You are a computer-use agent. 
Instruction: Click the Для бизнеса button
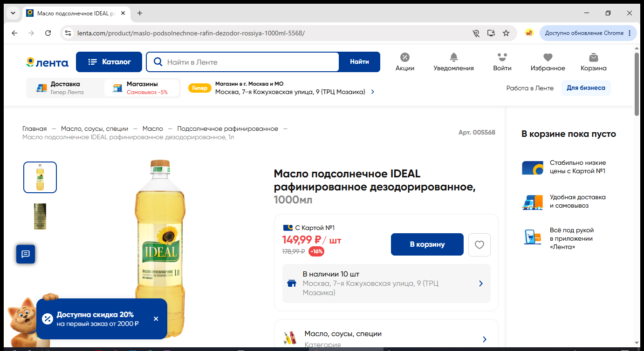pos(586,88)
